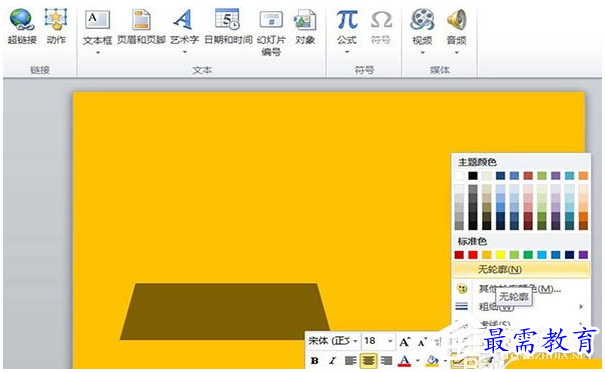This screenshot has width=605, height=372.
Task: Expand the 公式 dropdown arrow
Action: (347, 52)
